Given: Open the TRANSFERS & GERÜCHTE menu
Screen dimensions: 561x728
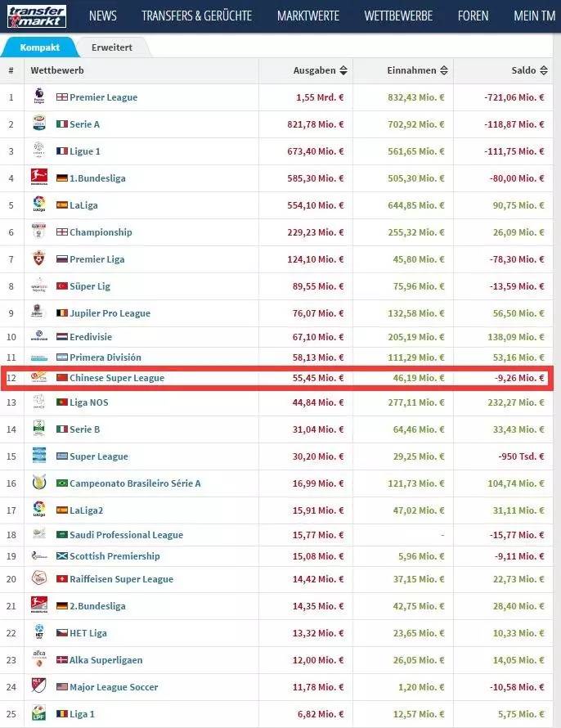Looking at the screenshot, I should pyautogui.click(x=196, y=16).
